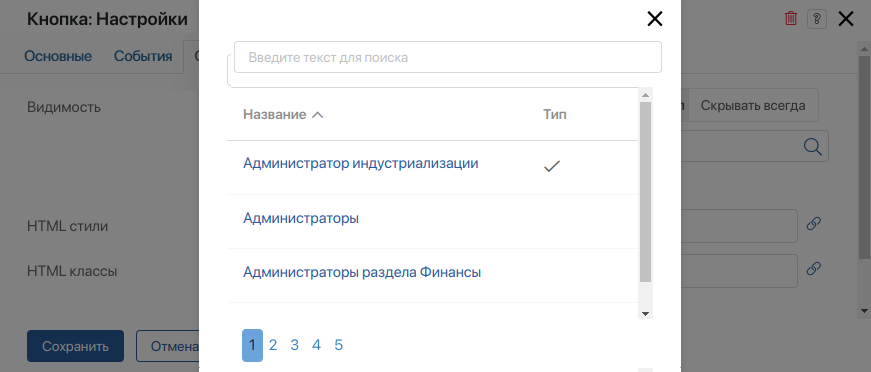Select Скрывать всегда visibility option

[753, 105]
